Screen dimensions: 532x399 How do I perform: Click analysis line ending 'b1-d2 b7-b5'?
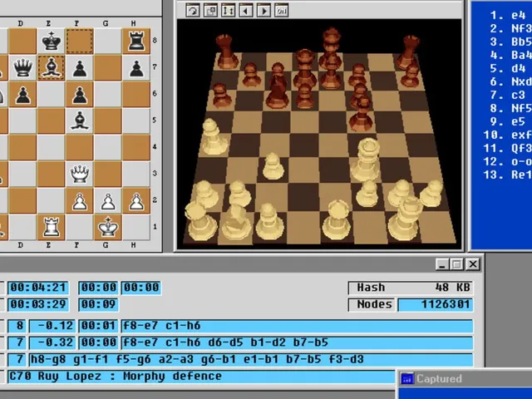[x=298, y=342]
